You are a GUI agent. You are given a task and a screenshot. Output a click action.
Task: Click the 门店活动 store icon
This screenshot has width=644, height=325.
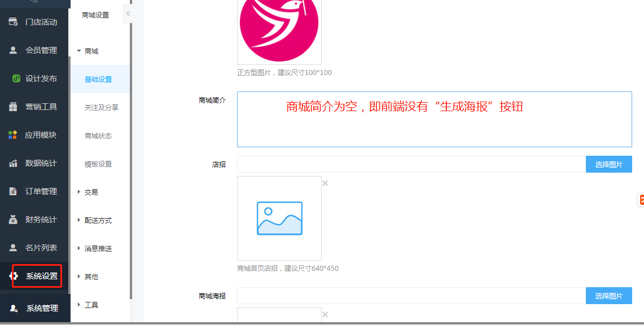pos(13,22)
